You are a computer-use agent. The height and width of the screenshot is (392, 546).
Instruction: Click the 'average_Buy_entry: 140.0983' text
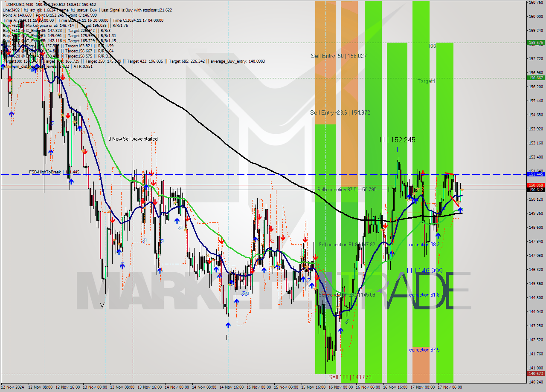point(237,61)
